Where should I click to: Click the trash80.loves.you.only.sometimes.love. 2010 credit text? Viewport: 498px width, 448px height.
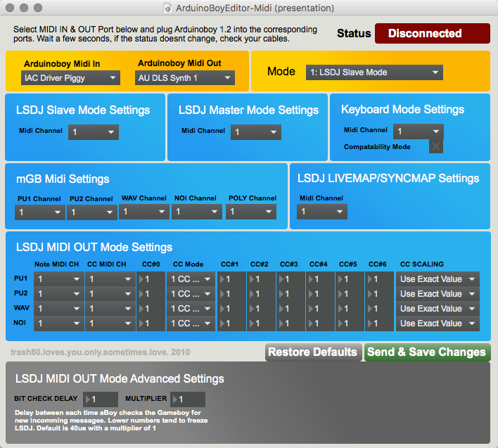[x=100, y=352]
